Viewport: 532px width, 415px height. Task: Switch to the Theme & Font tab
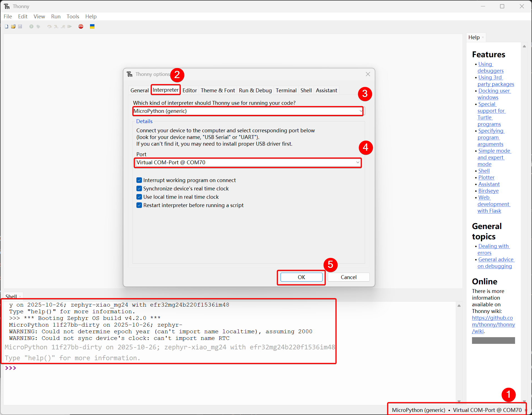point(218,90)
